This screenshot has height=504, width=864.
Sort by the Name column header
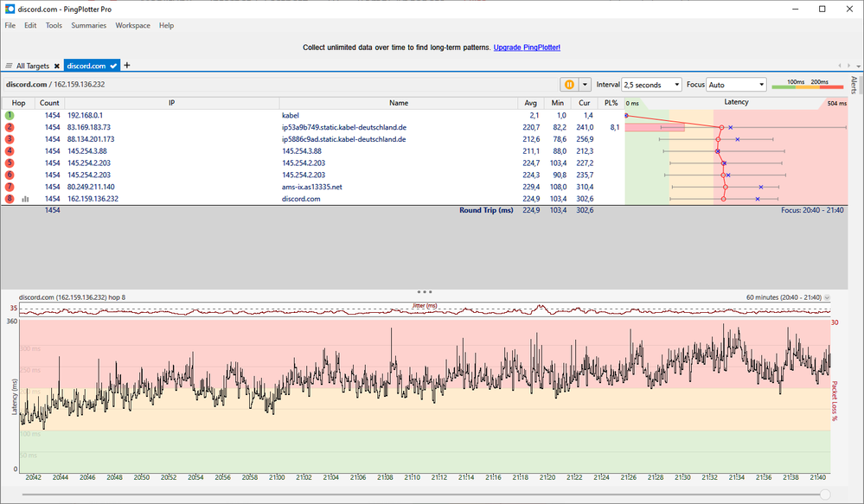[x=399, y=103]
